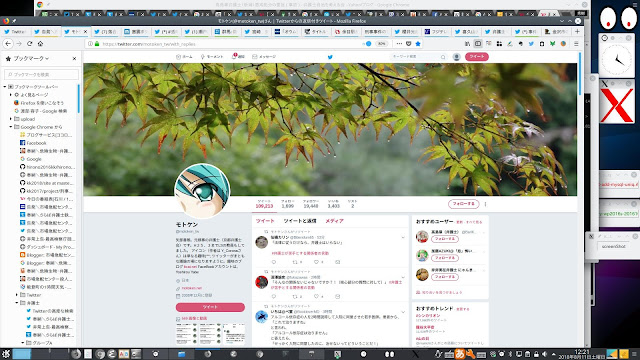
Task: Close the bookmarks sidebar with X
Action: [x=74, y=58]
